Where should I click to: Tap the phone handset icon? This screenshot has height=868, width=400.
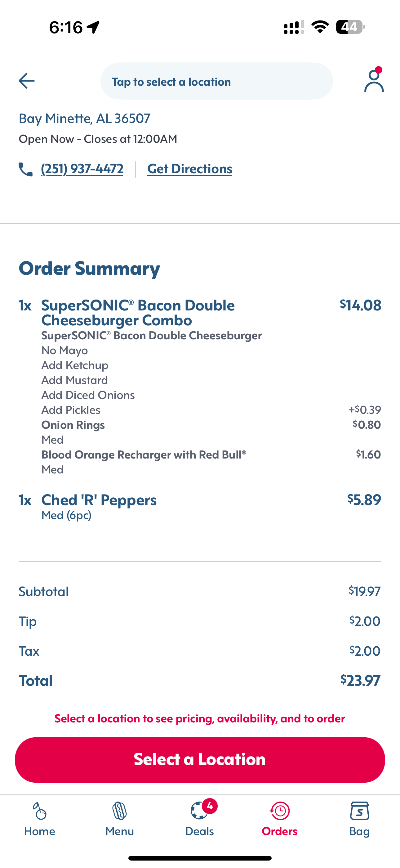click(26, 169)
